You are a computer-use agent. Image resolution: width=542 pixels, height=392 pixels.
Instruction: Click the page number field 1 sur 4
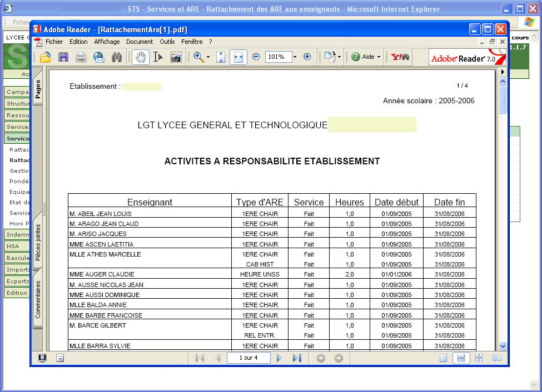pos(248,358)
